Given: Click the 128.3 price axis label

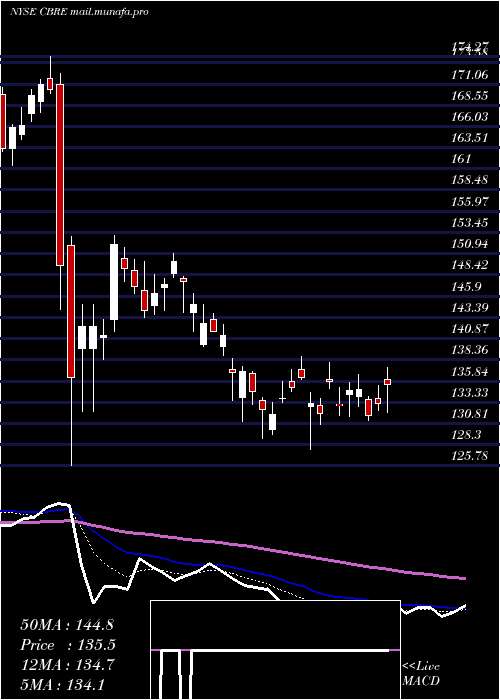Looking at the screenshot, I should pos(467,435).
